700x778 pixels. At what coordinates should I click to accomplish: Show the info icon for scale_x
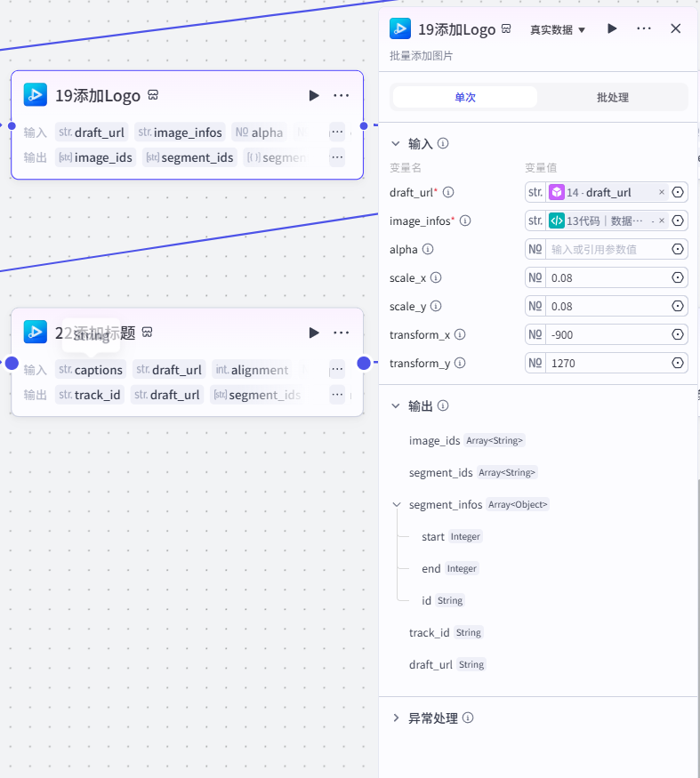click(436, 277)
